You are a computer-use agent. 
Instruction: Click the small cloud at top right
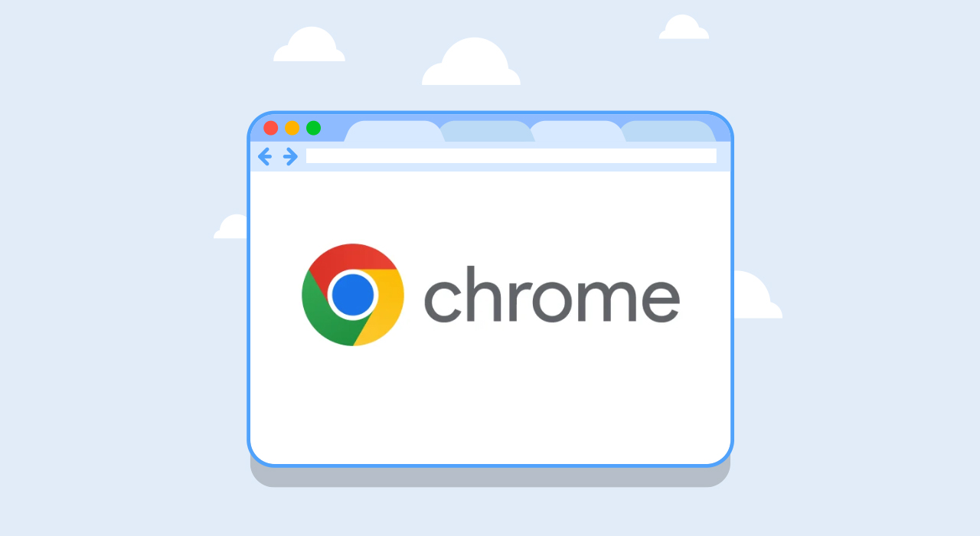coord(684,27)
